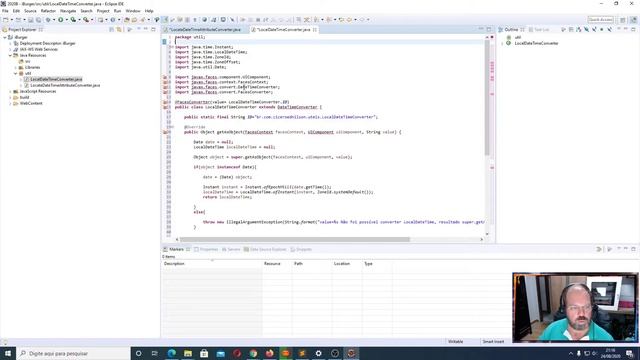Select the Java EE perspective icon
Image resolution: width=640 pixels, height=360 pixels.
pos(633,20)
